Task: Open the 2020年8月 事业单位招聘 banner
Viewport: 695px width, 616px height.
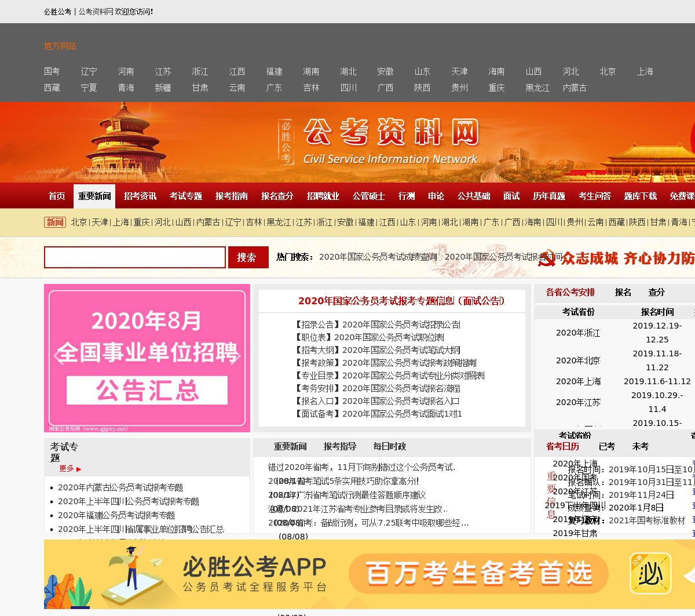Action: [x=147, y=358]
